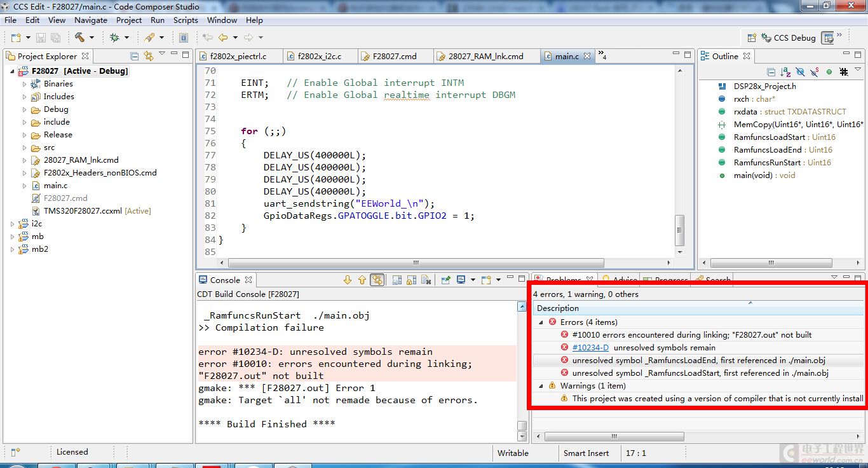Click the yellow Back navigation arrow
Viewport: 868px width, 468px height.
pos(223,38)
